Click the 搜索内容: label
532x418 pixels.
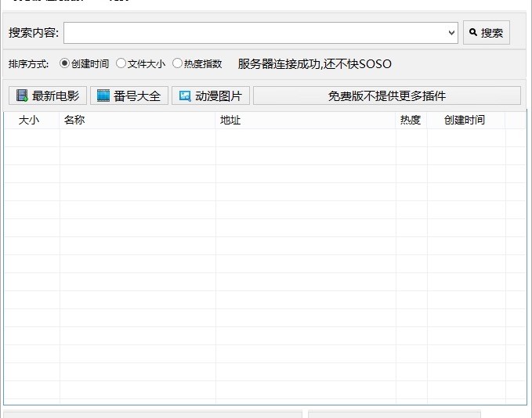point(34,33)
